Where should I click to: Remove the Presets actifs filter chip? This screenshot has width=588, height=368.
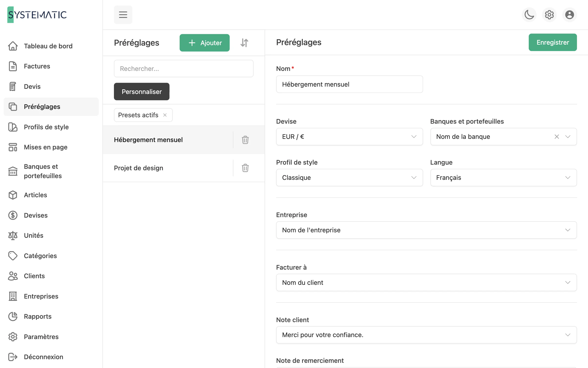165,115
